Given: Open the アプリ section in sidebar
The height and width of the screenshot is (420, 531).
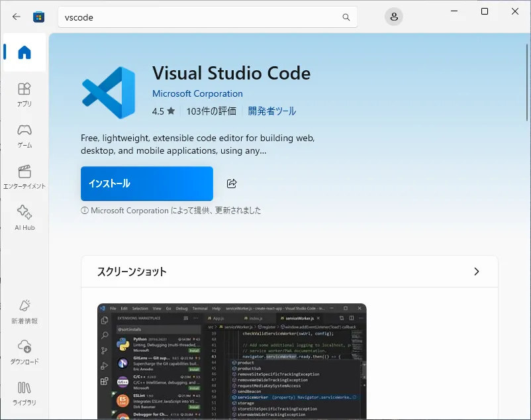Looking at the screenshot, I should pos(24,95).
